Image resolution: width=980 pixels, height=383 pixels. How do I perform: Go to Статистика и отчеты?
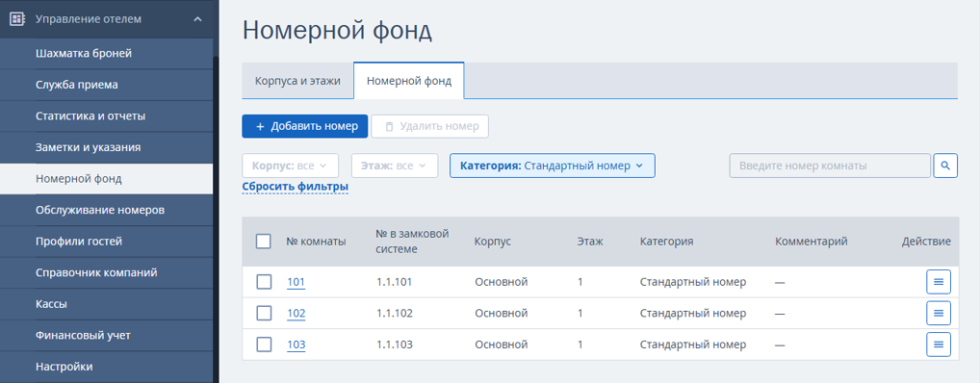[x=106, y=116]
